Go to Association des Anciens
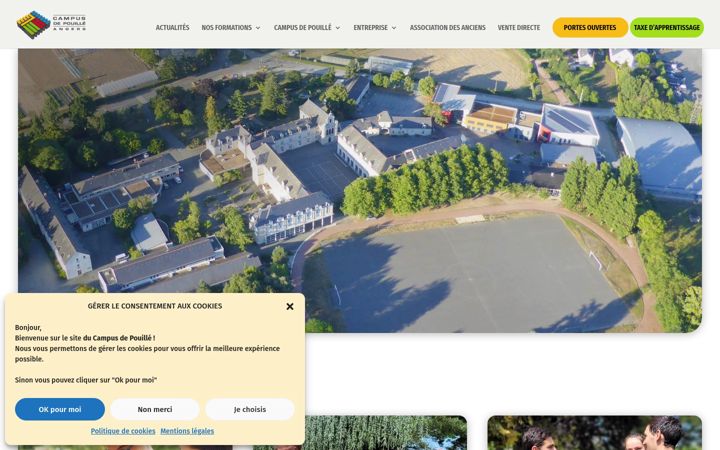 tap(448, 28)
